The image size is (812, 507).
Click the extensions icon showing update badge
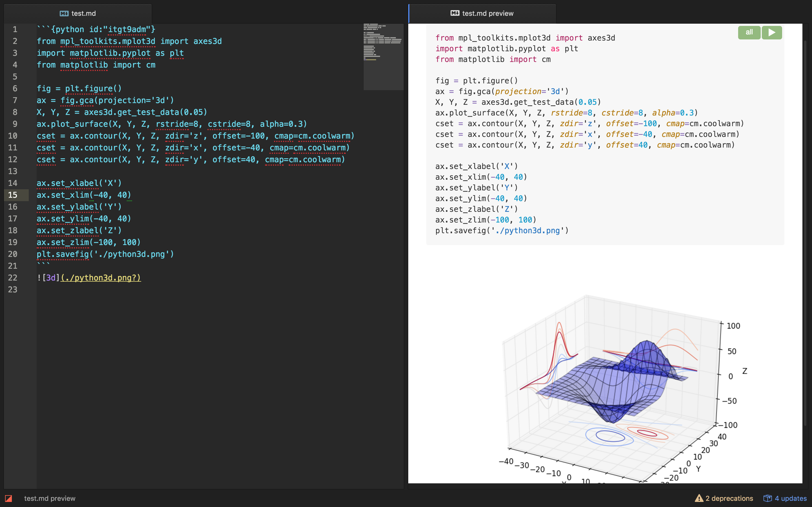point(768,498)
